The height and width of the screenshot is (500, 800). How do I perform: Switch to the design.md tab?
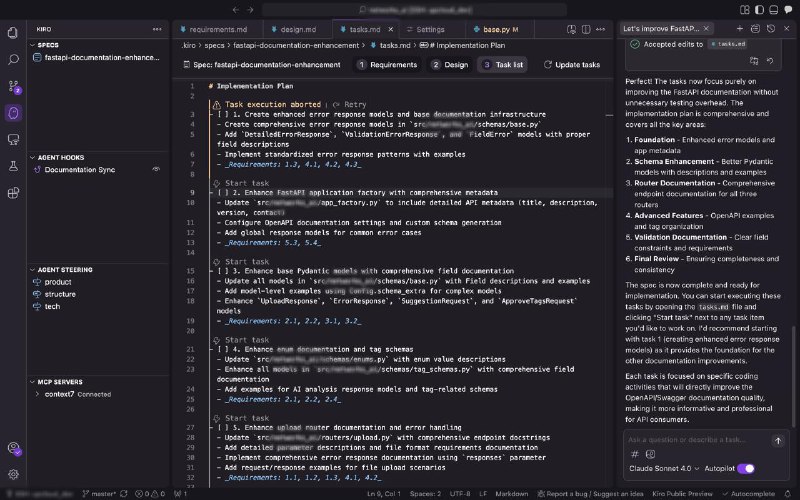[298, 30]
